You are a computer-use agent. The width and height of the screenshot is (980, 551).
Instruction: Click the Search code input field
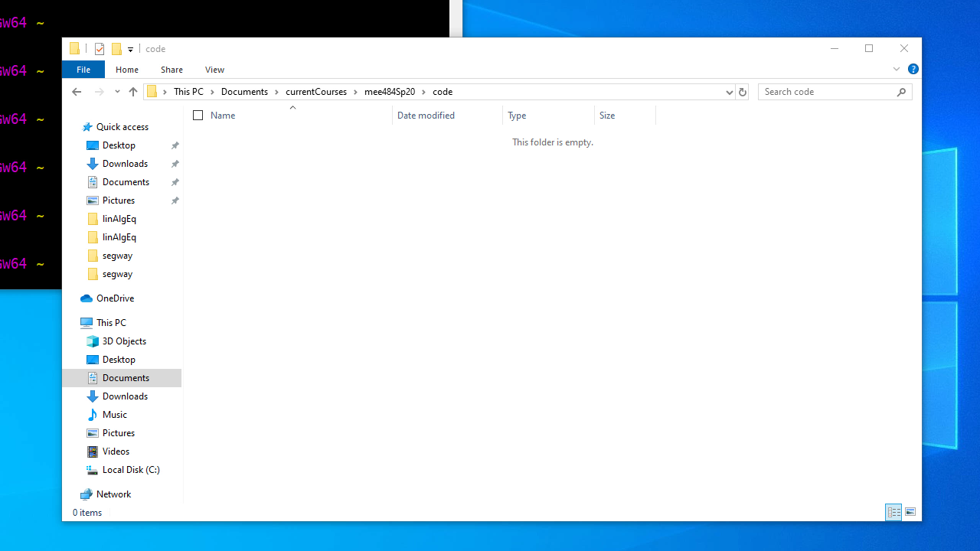pos(826,92)
